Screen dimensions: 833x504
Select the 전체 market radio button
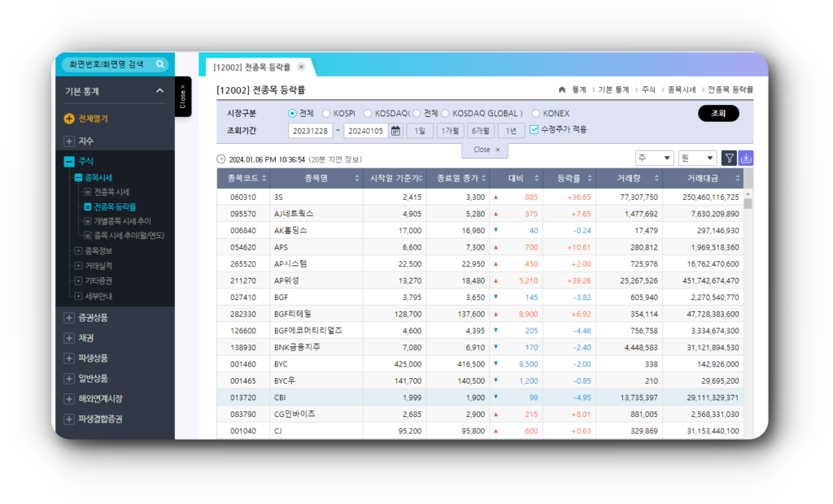coord(292,113)
